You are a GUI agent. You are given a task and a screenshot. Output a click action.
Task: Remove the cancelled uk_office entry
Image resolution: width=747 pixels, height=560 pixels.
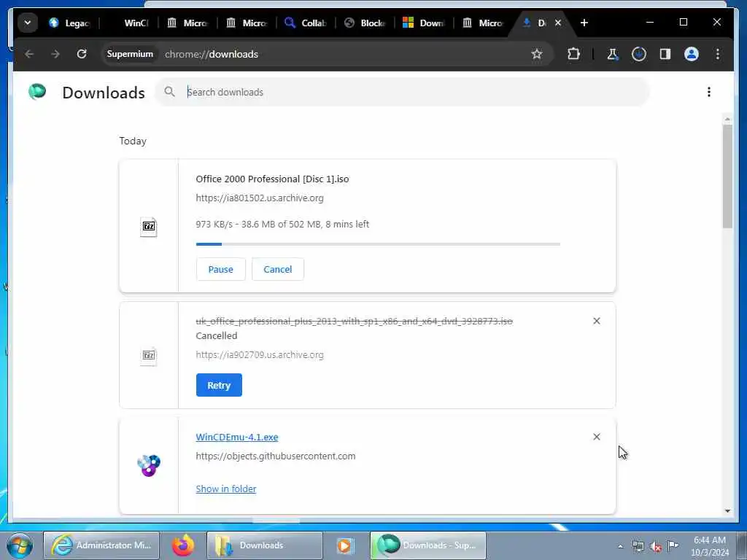pos(597,321)
